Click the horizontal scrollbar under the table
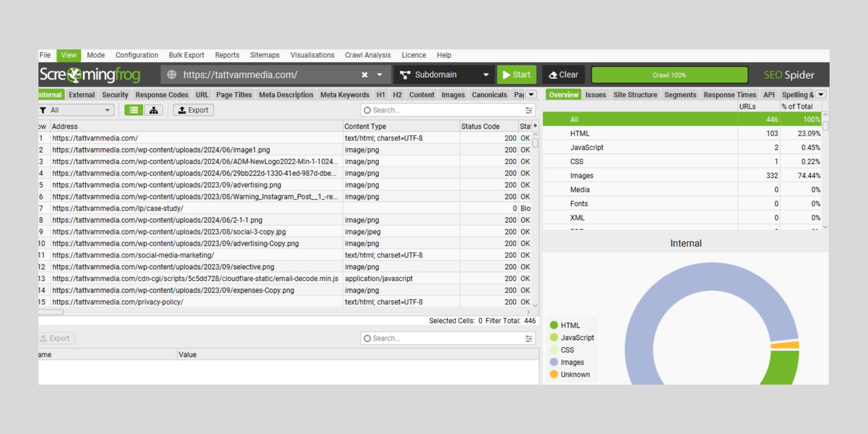This screenshot has height=434, width=868. (51, 312)
